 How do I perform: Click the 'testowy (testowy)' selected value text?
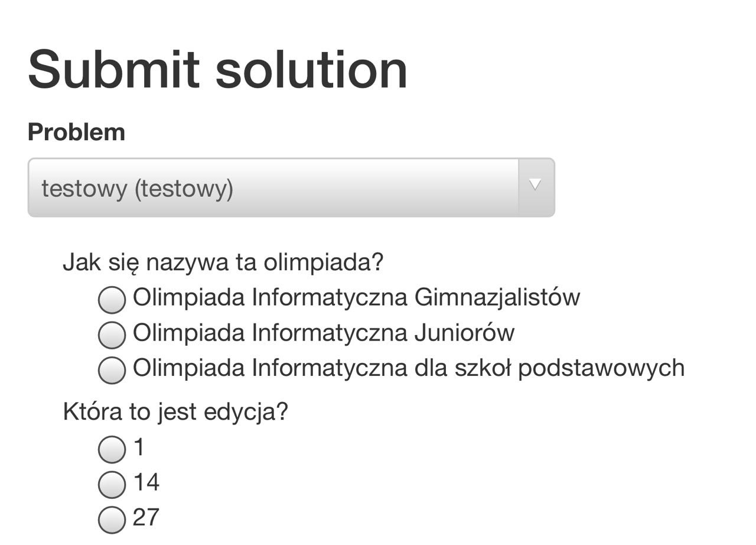tap(137, 189)
